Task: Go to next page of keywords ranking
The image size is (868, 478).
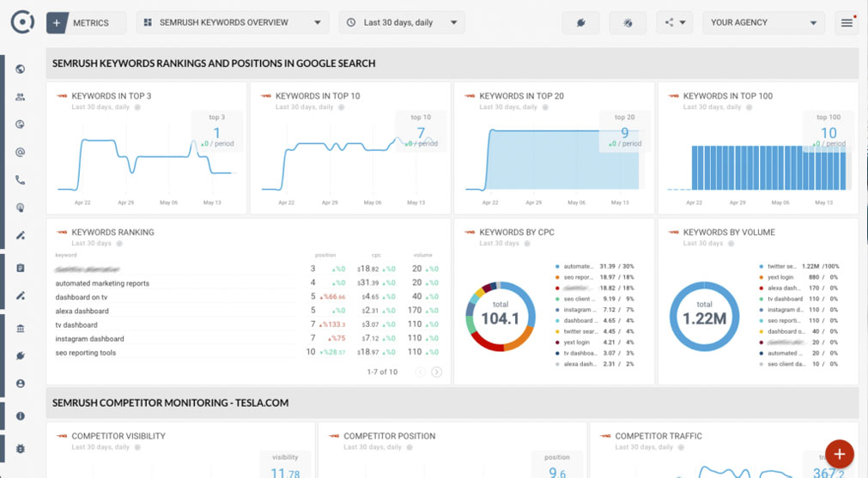Action: point(437,372)
